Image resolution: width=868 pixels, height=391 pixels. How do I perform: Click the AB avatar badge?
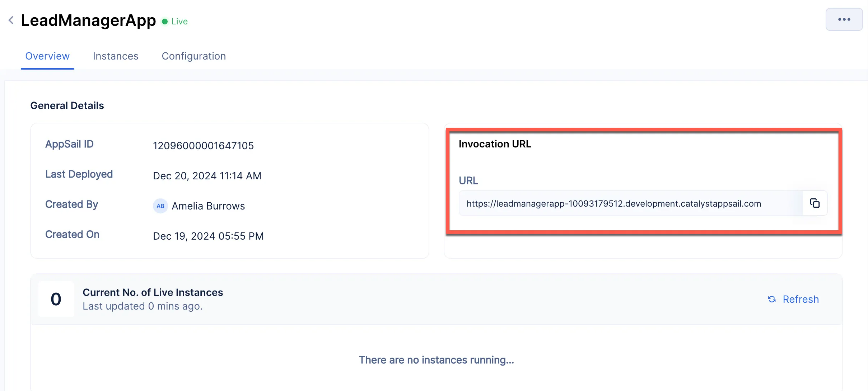[160, 206]
